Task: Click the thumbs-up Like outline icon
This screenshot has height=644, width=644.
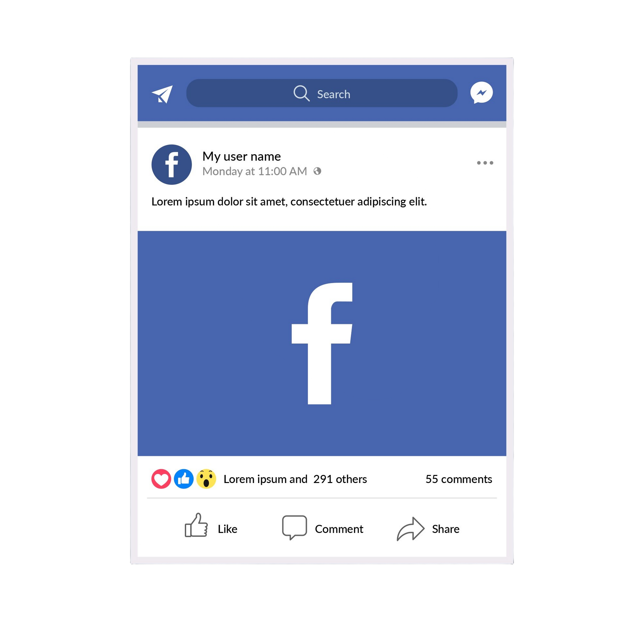Action: (x=196, y=525)
